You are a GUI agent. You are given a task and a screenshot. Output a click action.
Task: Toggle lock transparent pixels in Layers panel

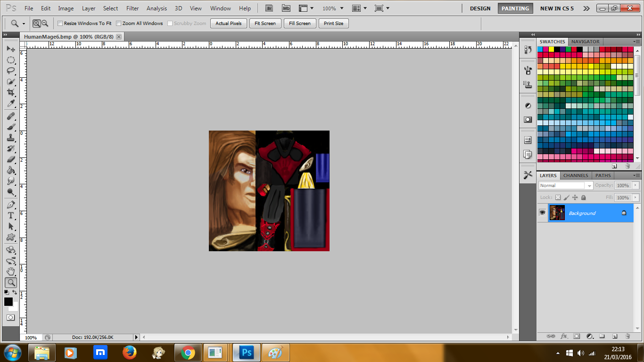click(558, 197)
